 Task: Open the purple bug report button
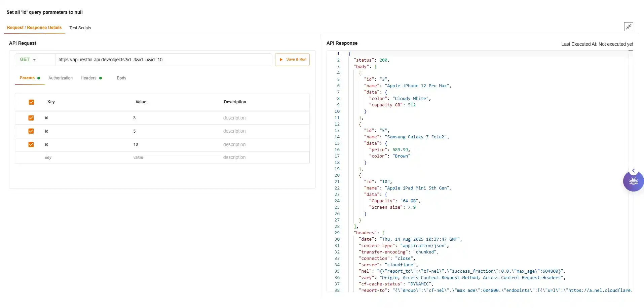[633, 182]
